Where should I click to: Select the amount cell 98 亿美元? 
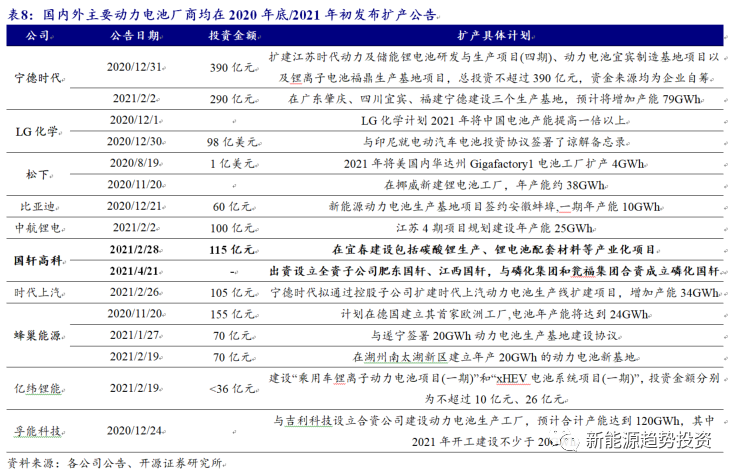pos(232,142)
